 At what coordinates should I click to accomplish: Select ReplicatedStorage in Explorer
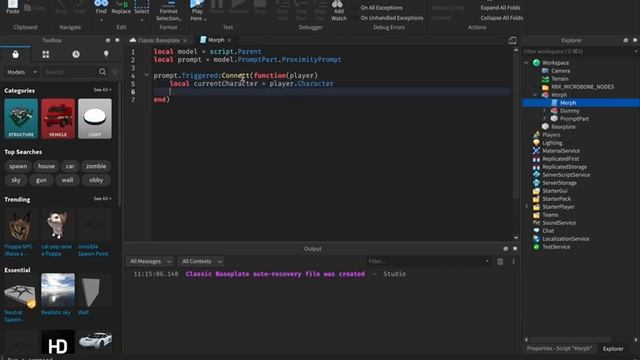pyautogui.click(x=564, y=167)
